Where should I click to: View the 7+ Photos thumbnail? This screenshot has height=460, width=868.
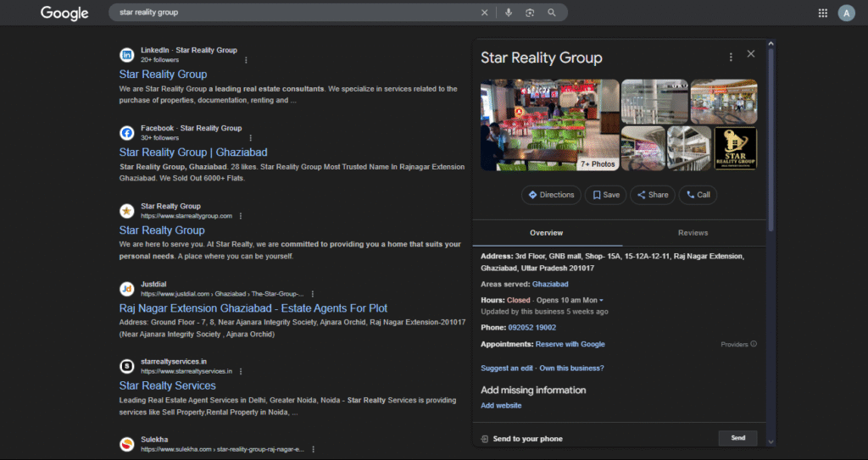[598, 163]
